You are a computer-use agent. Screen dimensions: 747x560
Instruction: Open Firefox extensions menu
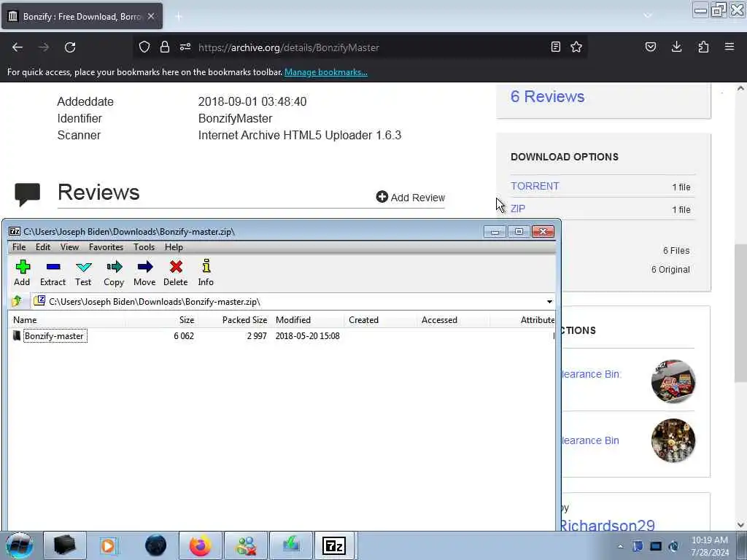click(703, 47)
